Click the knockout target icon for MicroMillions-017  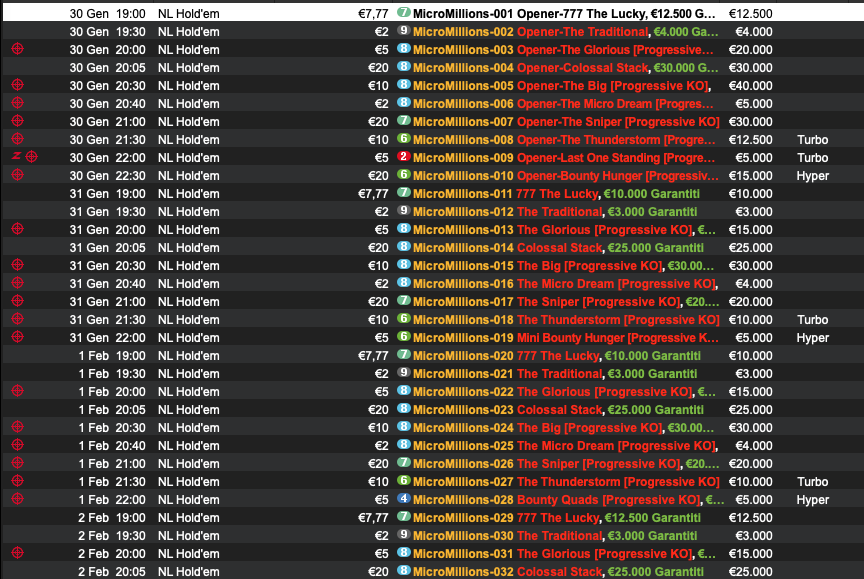pos(18,301)
